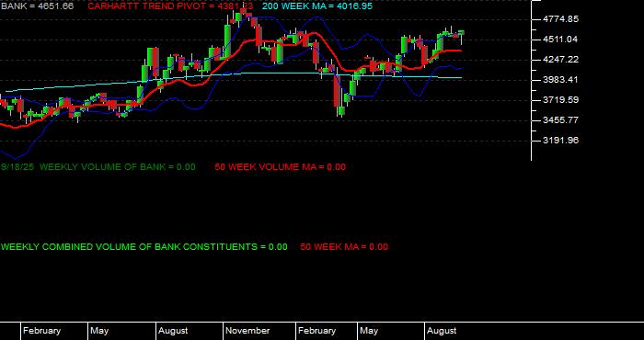Screen dimensions: 644x340
Task: Click the November timeline marker
Action: coord(247,331)
